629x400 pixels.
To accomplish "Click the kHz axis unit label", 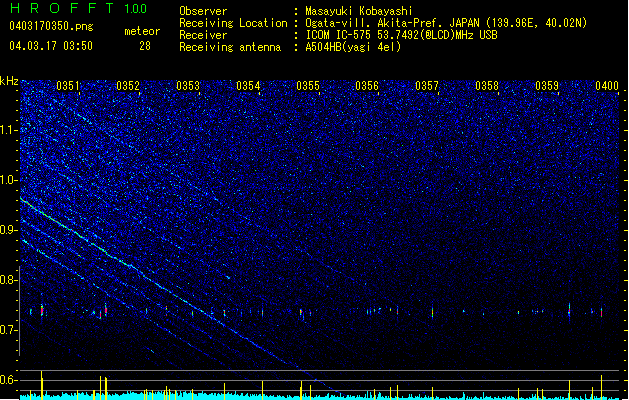I will click(x=9, y=81).
